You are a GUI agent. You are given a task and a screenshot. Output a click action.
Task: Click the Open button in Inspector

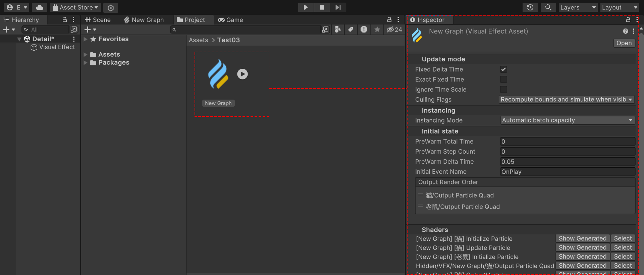click(x=624, y=43)
